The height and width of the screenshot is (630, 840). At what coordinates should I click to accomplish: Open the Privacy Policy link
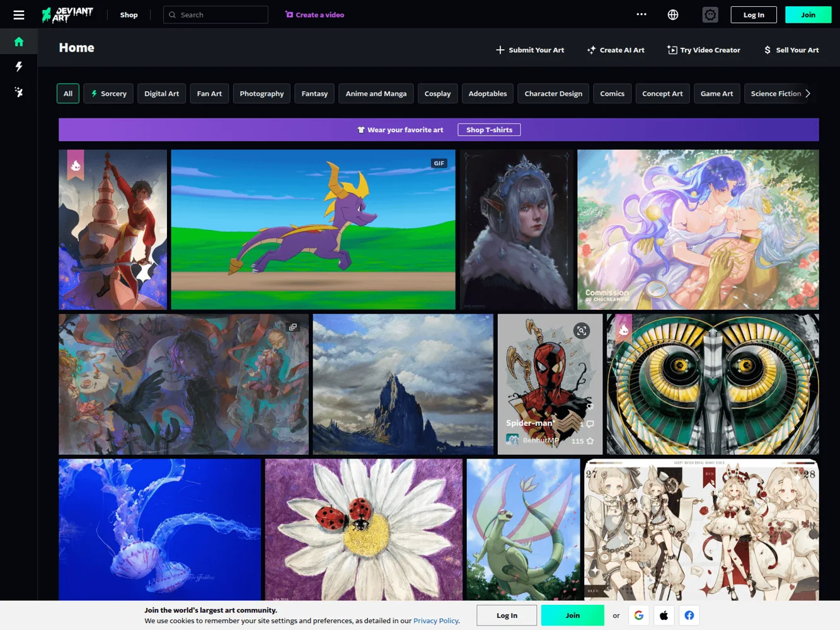pyautogui.click(x=436, y=621)
